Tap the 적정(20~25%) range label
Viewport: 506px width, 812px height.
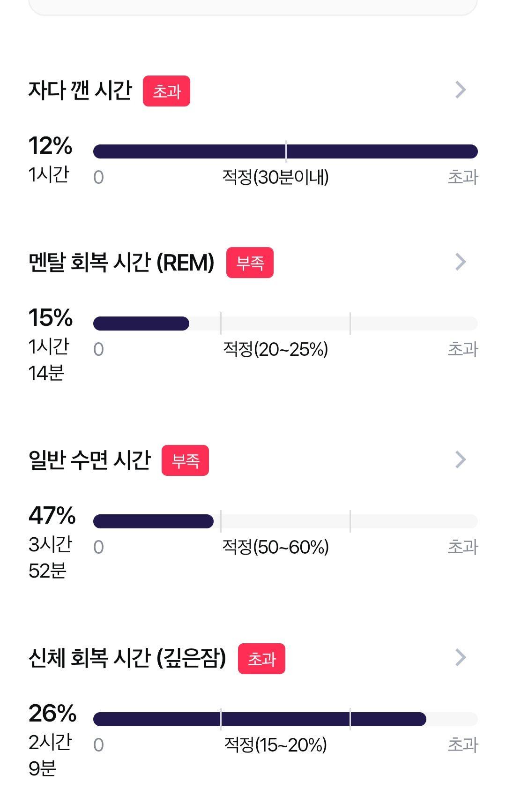click(275, 349)
